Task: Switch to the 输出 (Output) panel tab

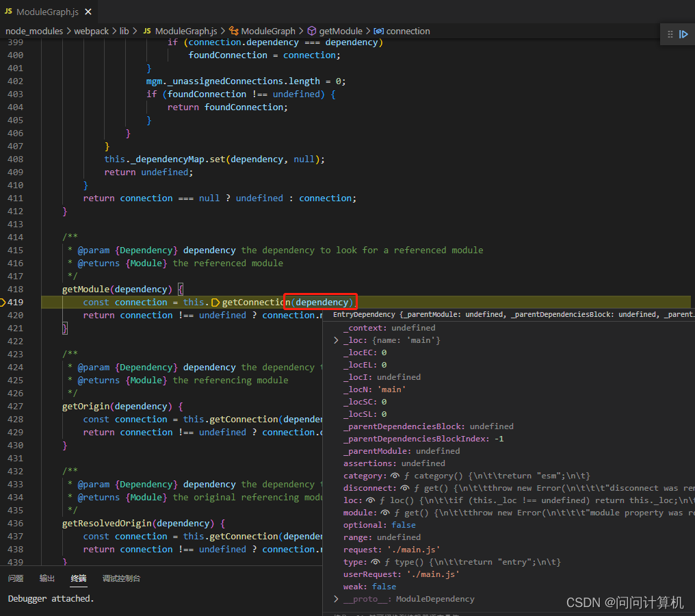Action: [x=47, y=578]
